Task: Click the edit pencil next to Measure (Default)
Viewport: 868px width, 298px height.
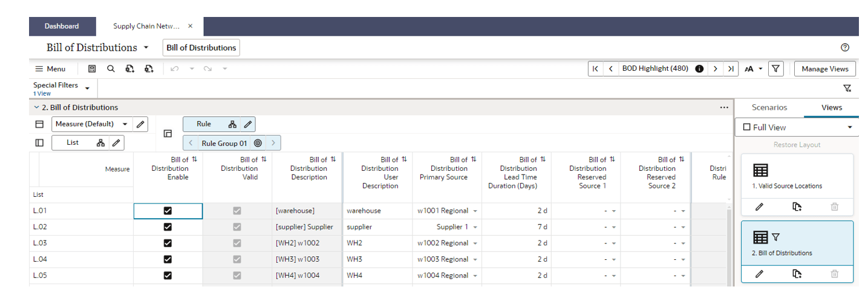Action: [140, 124]
